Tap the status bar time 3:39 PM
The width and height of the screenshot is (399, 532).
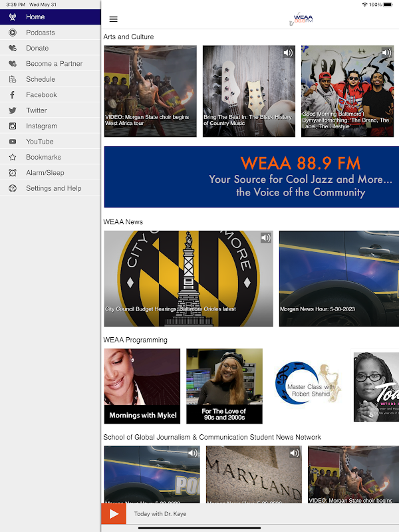click(15, 5)
